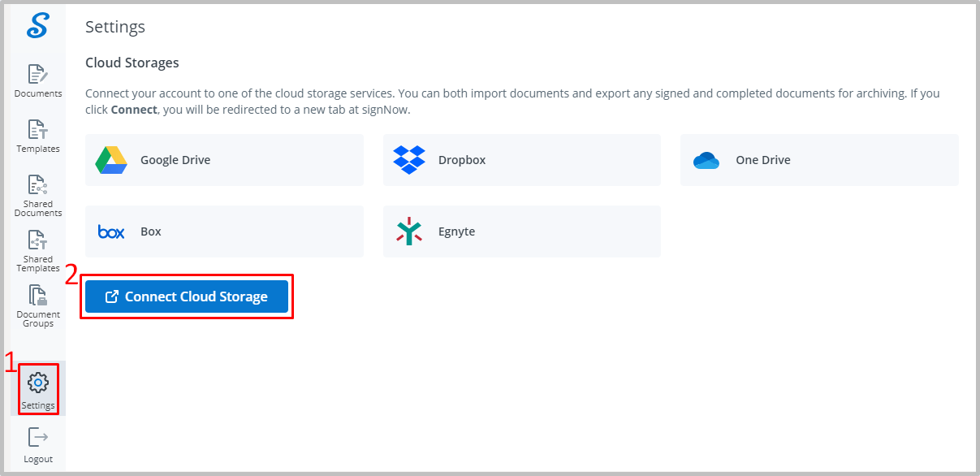Click the signNow S logo
This screenshot has height=476, width=980.
point(37,25)
